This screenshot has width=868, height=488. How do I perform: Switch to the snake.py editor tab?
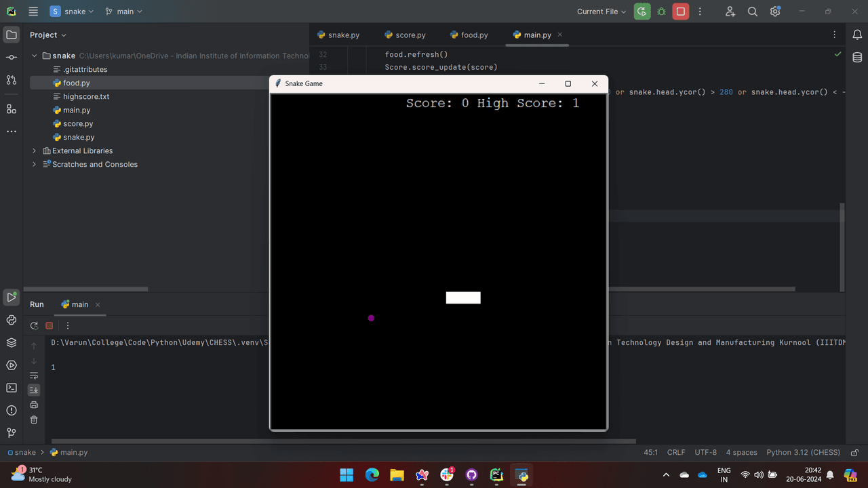(x=338, y=35)
